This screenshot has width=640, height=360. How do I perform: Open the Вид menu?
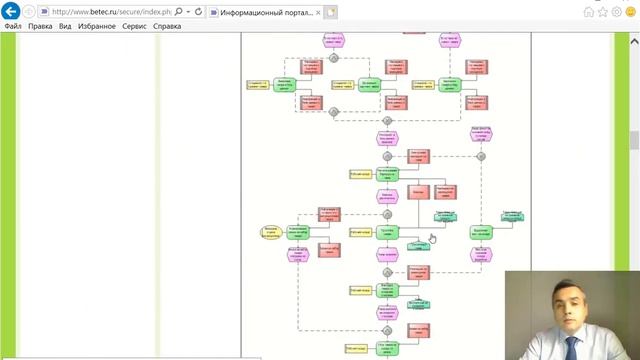[x=65, y=26]
